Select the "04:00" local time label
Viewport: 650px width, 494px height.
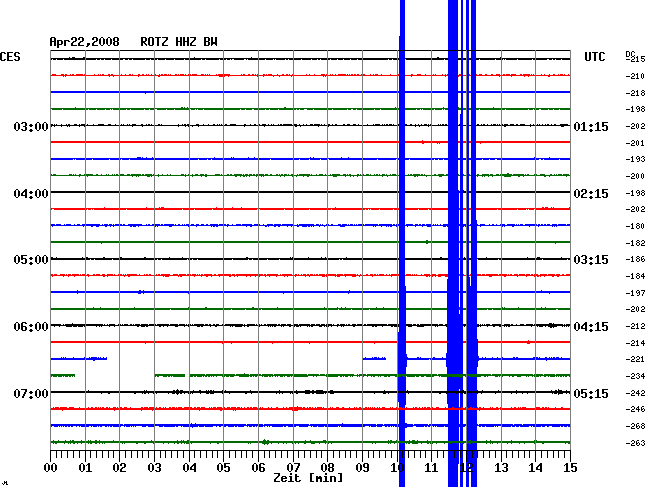pyautogui.click(x=31, y=194)
